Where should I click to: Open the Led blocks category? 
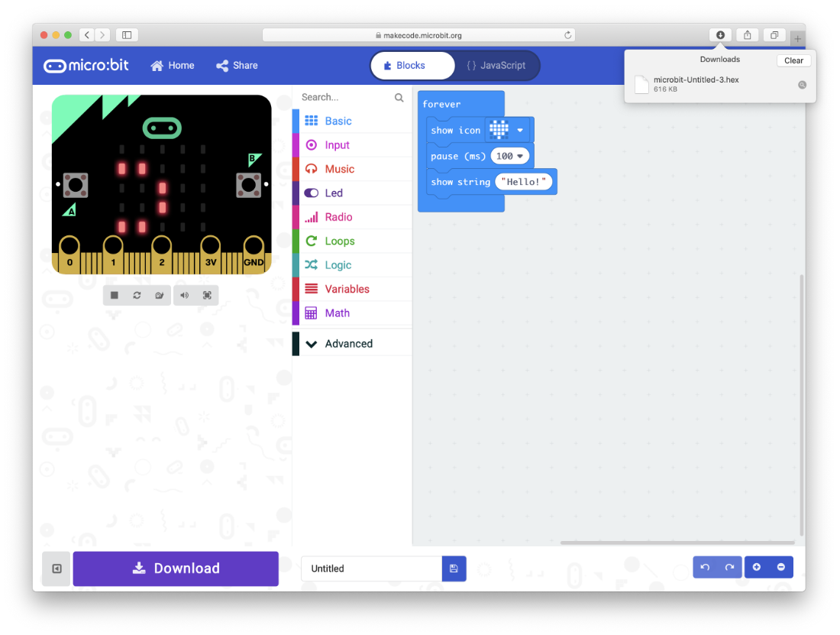pyautogui.click(x=352, y=193)
